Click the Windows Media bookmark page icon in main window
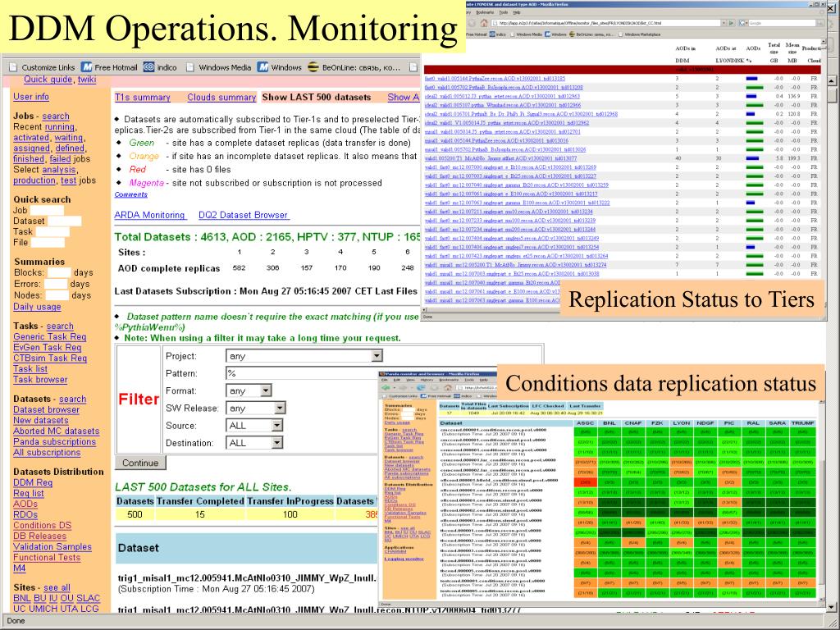Screen dimensions: 840x630 tap(189, 67)
